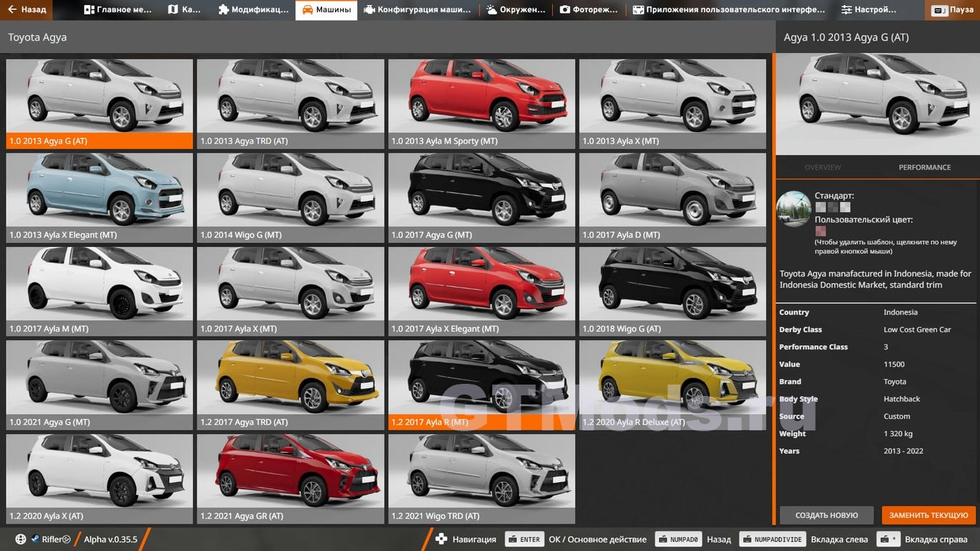Open the Главное меню tab
Viewport: 980px width, 551px height.
point(118,10)
